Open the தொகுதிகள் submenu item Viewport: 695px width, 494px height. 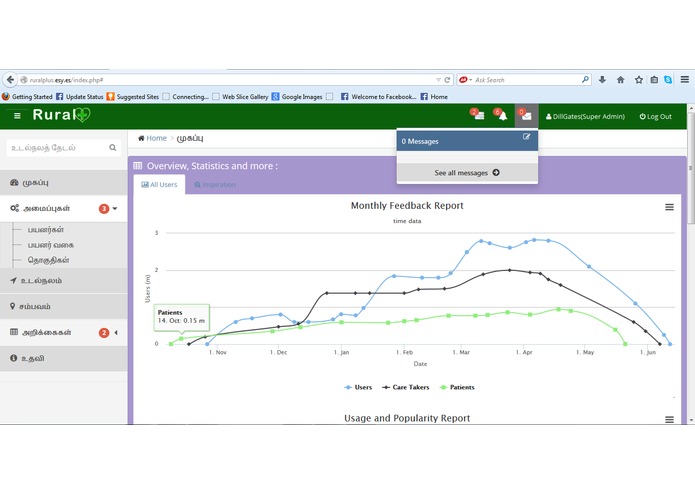[48, 260]
